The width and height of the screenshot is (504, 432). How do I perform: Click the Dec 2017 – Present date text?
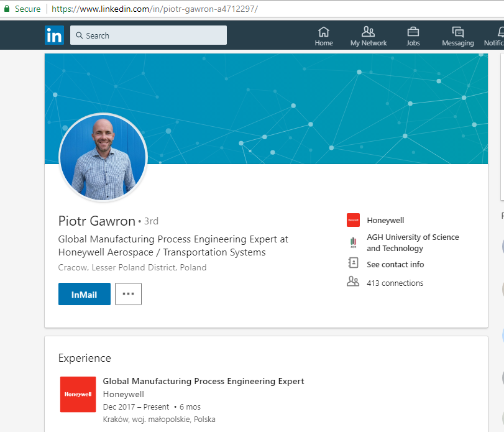point(136,407)
